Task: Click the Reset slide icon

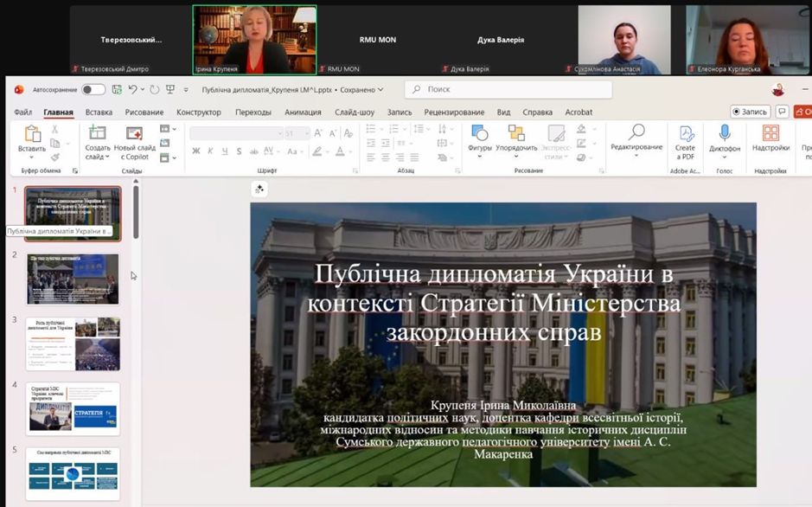Action: [x=164, y=143]
